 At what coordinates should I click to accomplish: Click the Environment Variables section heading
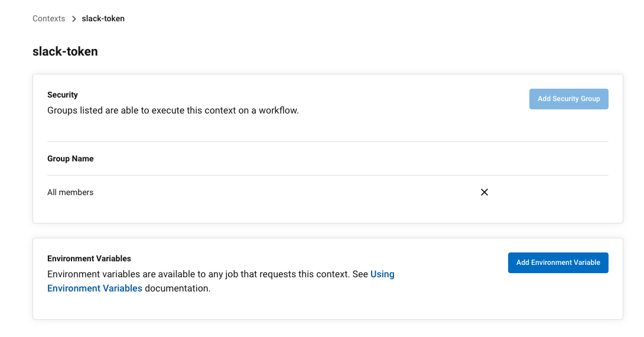coord(89,258)
